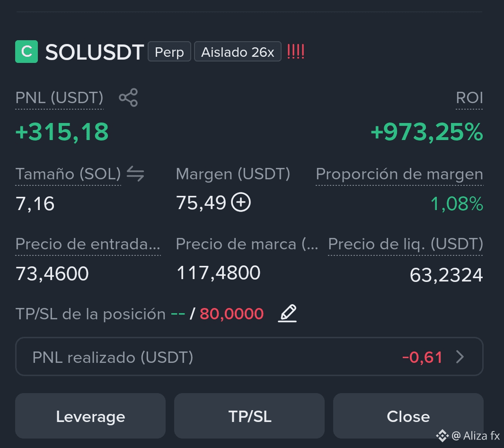This screenshot has width=504, height=448.
Task: Click the PNL (USDT) label
Action: pyautogui.click(x=60, y=97)
